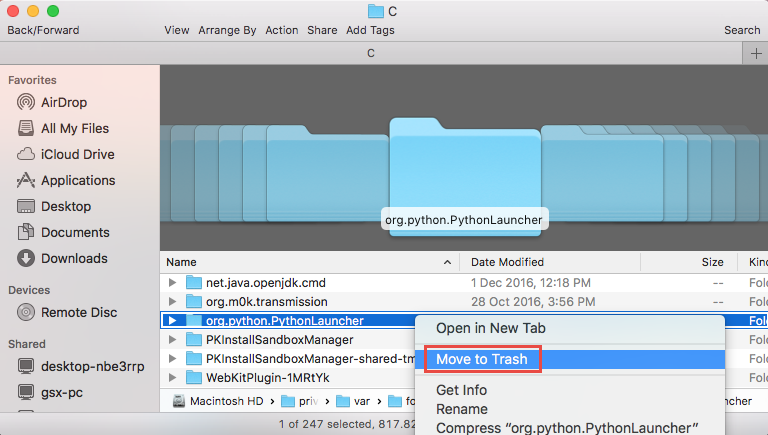Screen dimensions: 768x435
Task: Expand the WebKitPlugin-1MRtYk folder
Action: click(172, 378)
